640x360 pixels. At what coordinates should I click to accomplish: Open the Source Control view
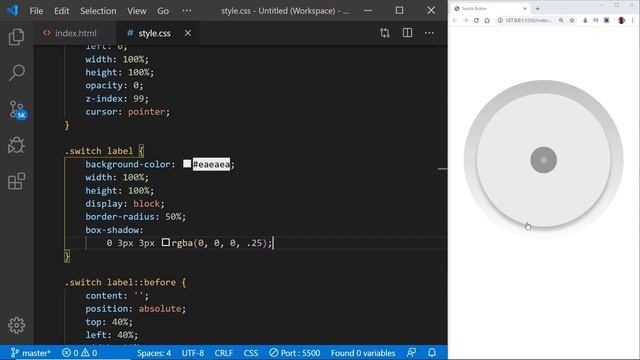pos(17,109)
